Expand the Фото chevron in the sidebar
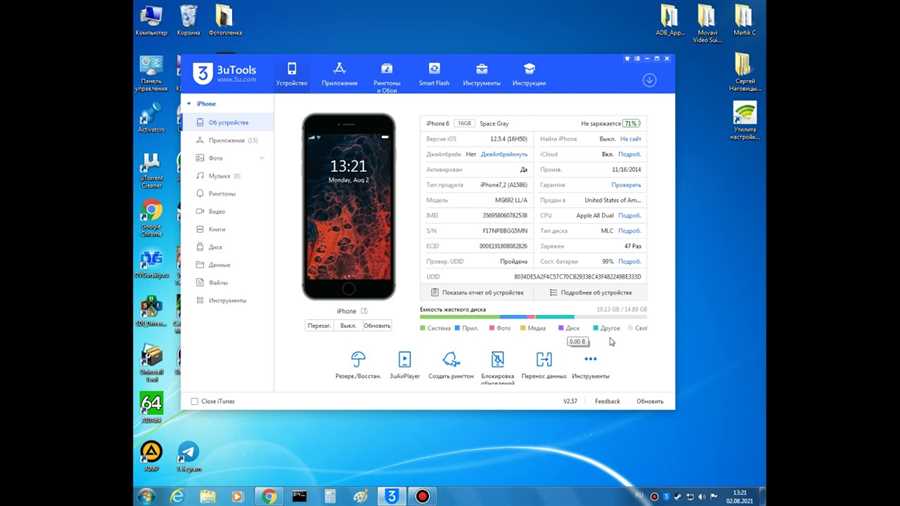The height and width of the screenshot is (506, 900). (x=262, y=158)
